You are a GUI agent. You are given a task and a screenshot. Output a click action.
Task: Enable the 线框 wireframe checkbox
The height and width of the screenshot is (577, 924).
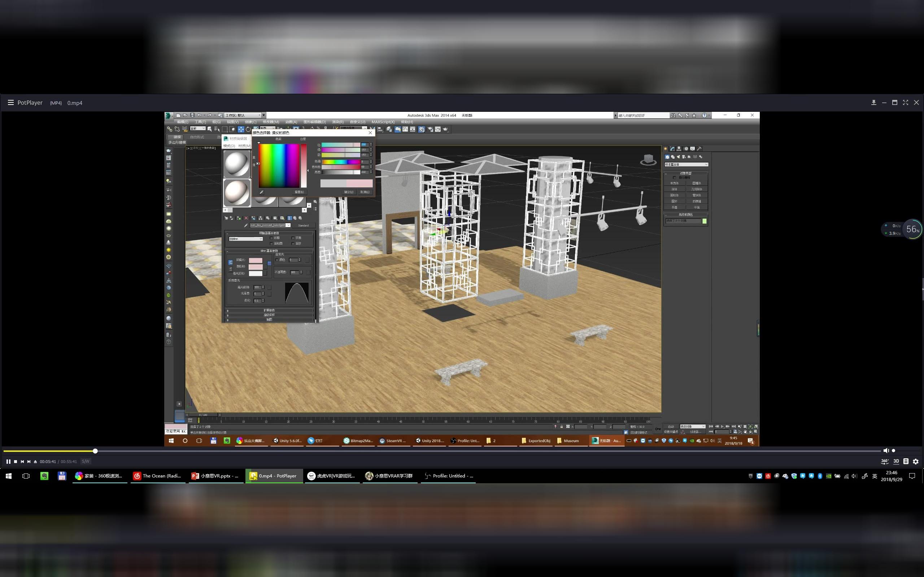pos(271,238)
